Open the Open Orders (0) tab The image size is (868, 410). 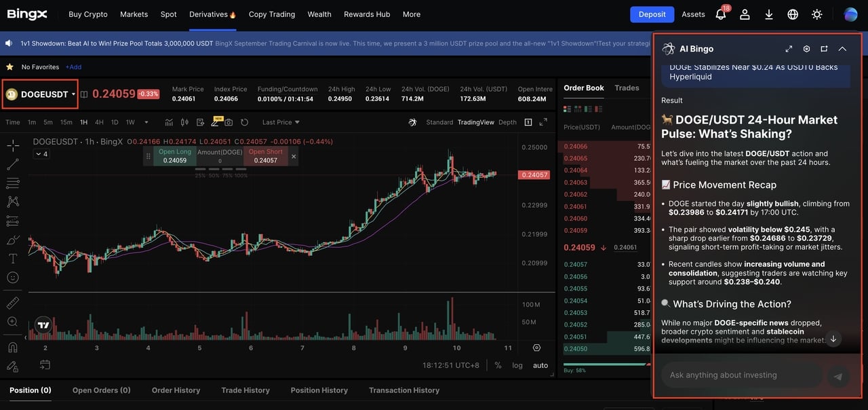(102, 390)
